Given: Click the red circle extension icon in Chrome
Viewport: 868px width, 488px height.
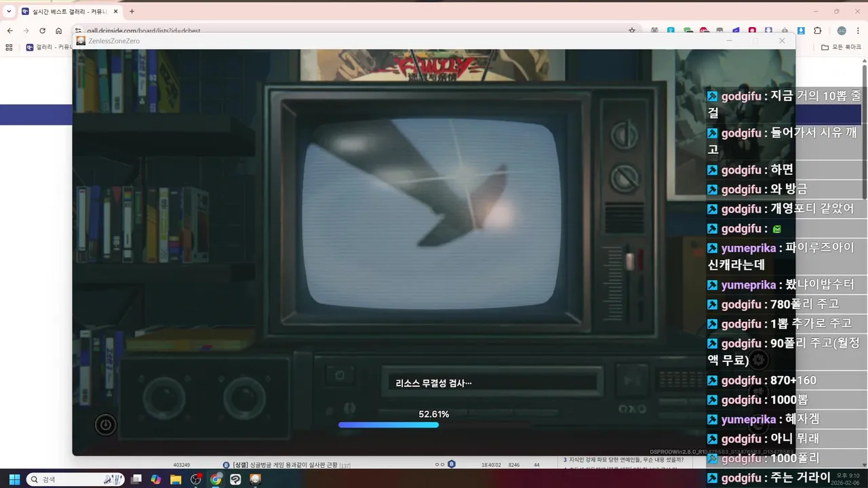Looking at the screenshot, I should (752, 30).
